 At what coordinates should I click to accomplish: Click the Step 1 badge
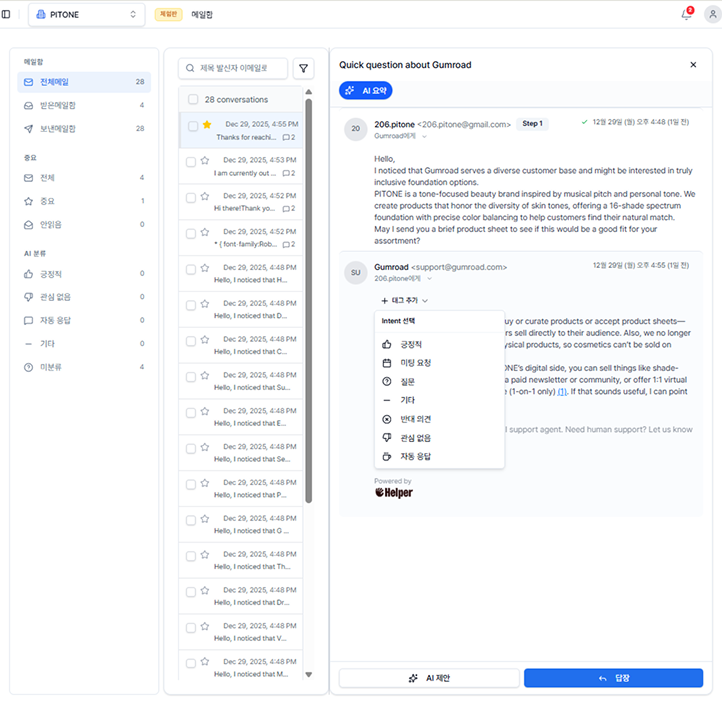(x=532, y=123)
